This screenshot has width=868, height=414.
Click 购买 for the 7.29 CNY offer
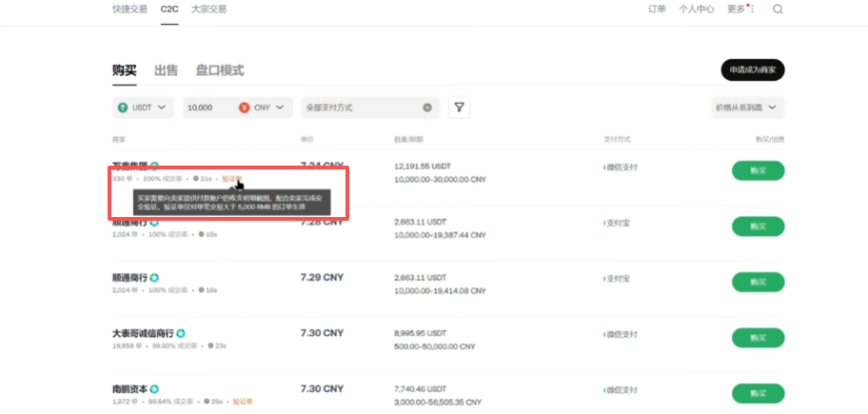758,282
